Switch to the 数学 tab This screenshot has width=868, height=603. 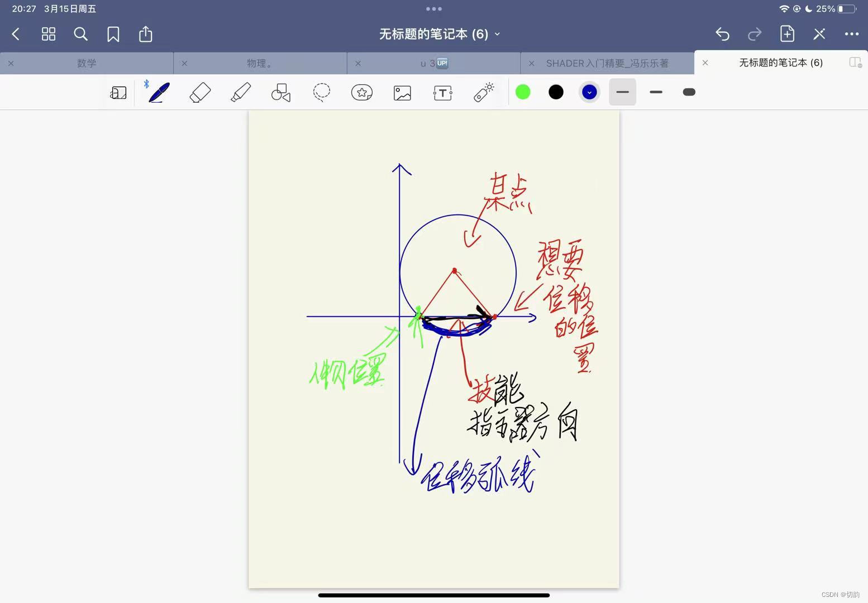pos(87,63)
